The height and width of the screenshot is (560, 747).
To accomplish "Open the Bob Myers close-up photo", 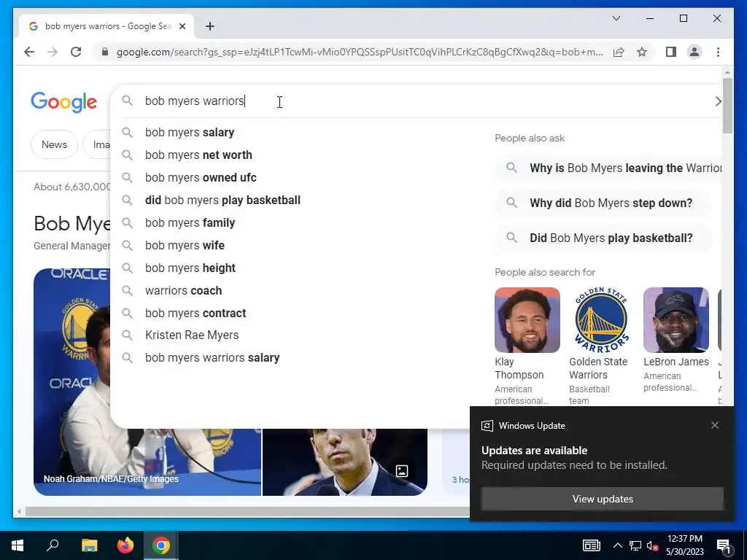I will (345, 462).
